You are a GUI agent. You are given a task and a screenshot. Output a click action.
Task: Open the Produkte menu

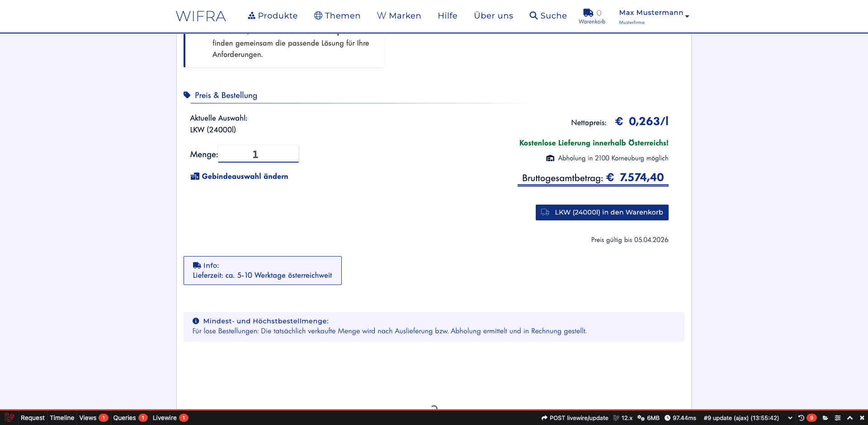[x=273, y=16]
